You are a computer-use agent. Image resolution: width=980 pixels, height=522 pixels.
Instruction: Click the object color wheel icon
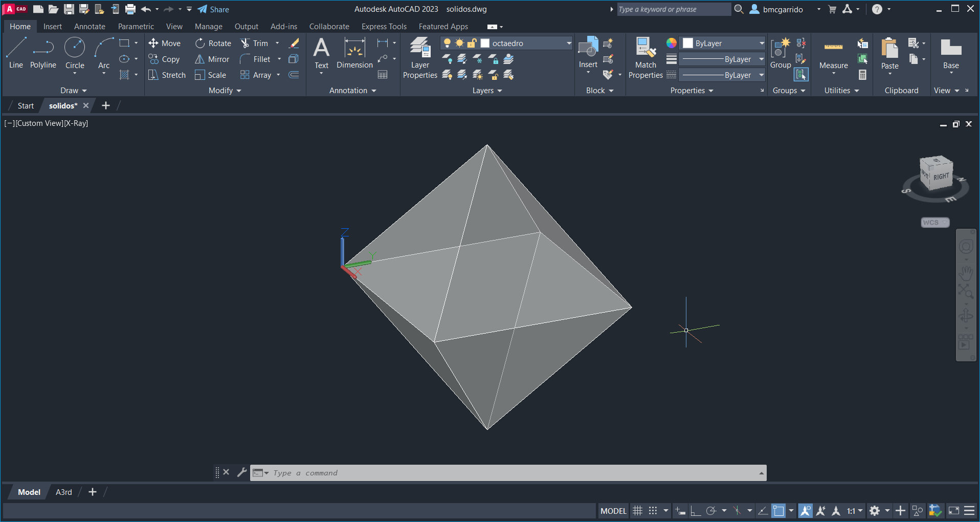click(672, 43)
